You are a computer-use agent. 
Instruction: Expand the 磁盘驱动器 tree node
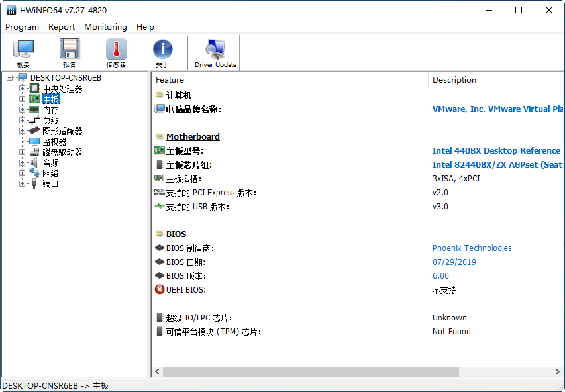click(22, 152)
